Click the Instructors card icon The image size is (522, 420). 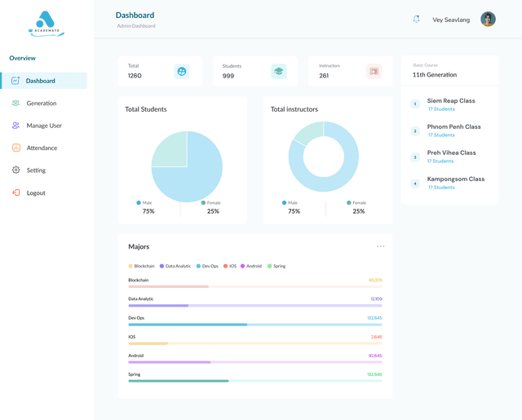[x=374, y=71]
